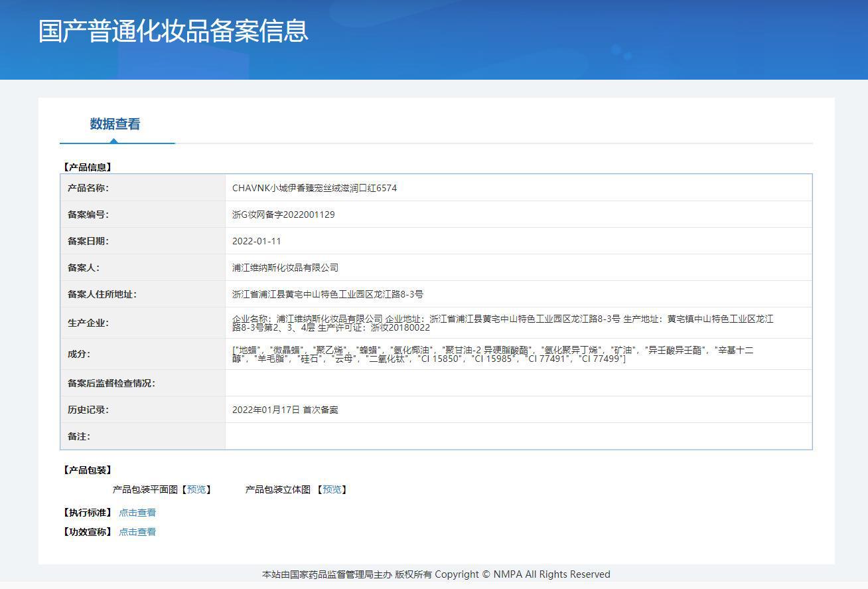
Task: Click 点击查看 next to 功效宣称
Action: tap(137, 532)
